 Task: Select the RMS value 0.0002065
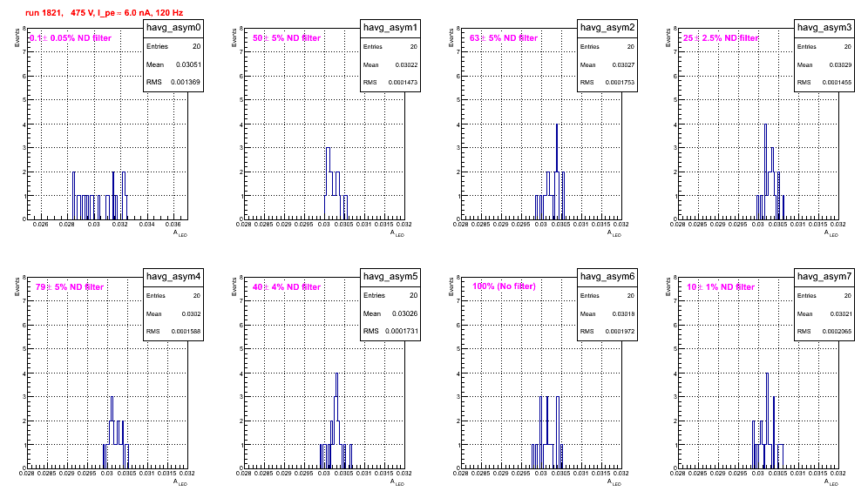tap(837, 332)
